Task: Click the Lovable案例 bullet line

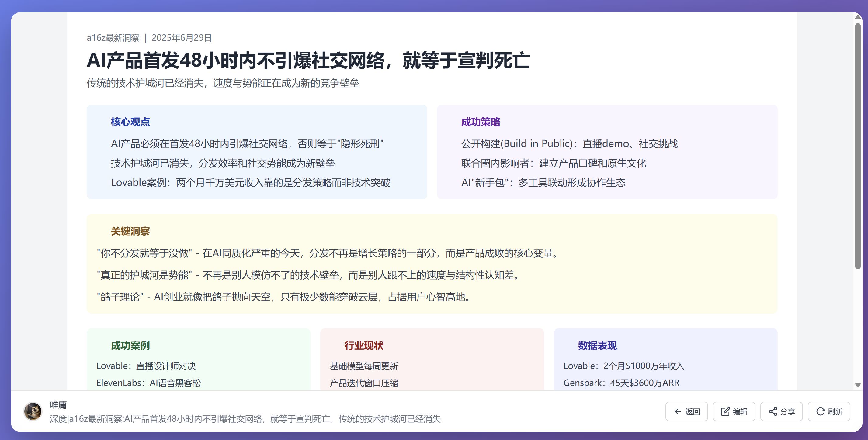Action: click(x=250, y=182)
